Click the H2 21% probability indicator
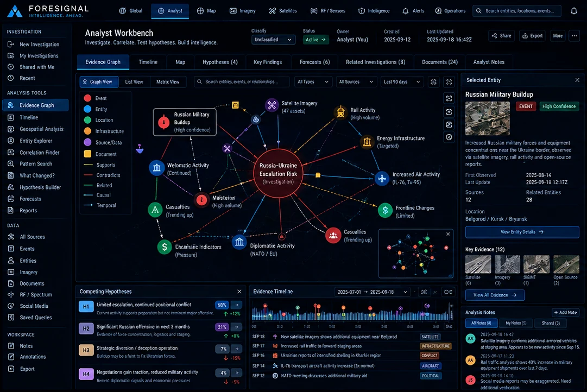Image resolution: width=587 pixels, height=392 pixels. pos(222,327)
